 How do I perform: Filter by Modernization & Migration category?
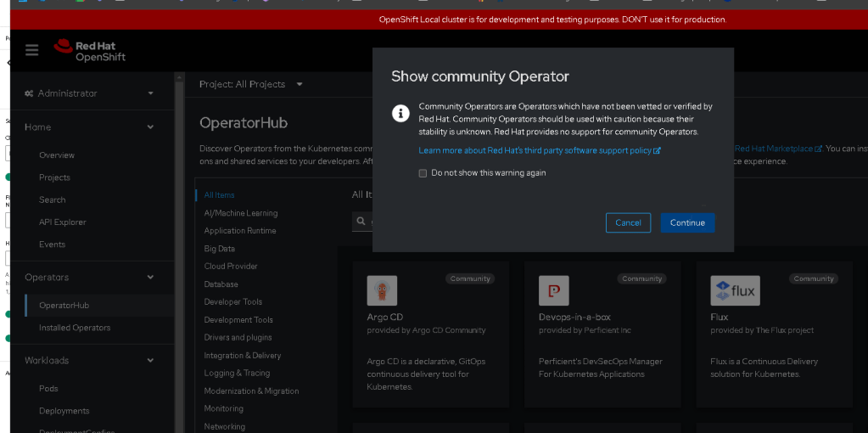(251, 391)
